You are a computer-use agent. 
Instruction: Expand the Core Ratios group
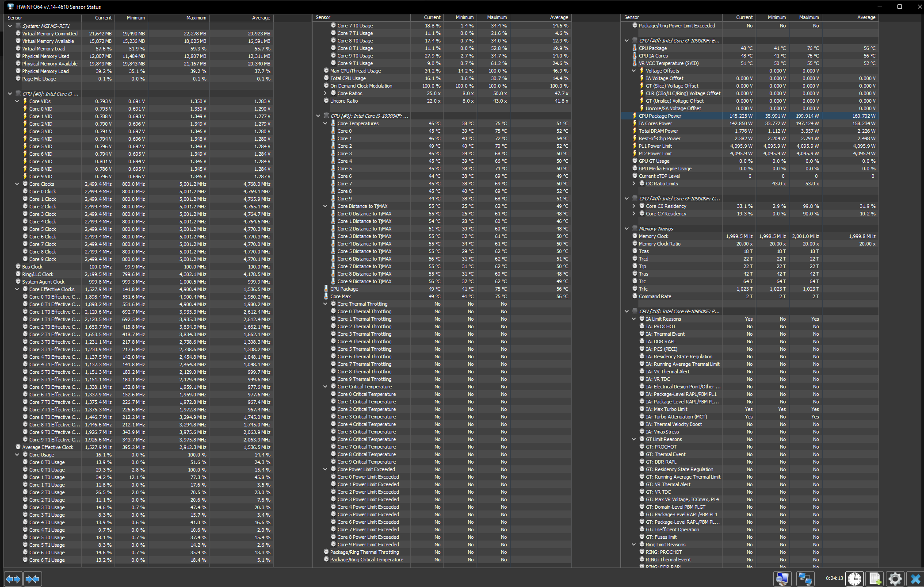point(325,93)
